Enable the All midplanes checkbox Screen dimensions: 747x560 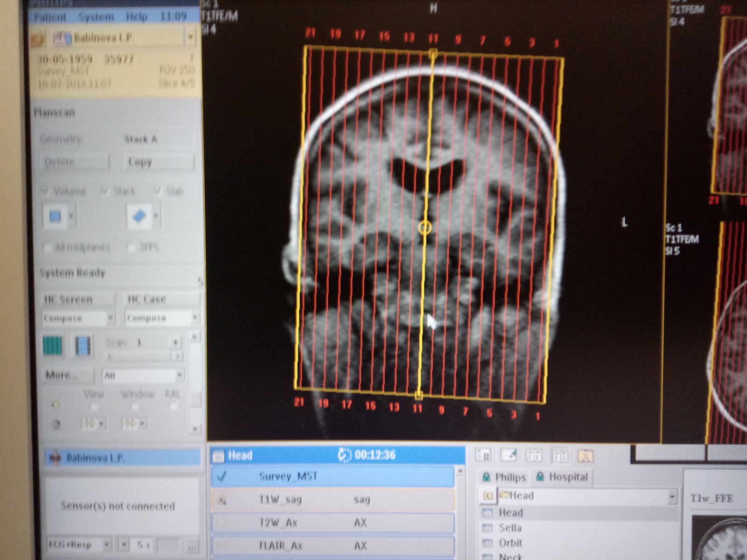(47, 247)
